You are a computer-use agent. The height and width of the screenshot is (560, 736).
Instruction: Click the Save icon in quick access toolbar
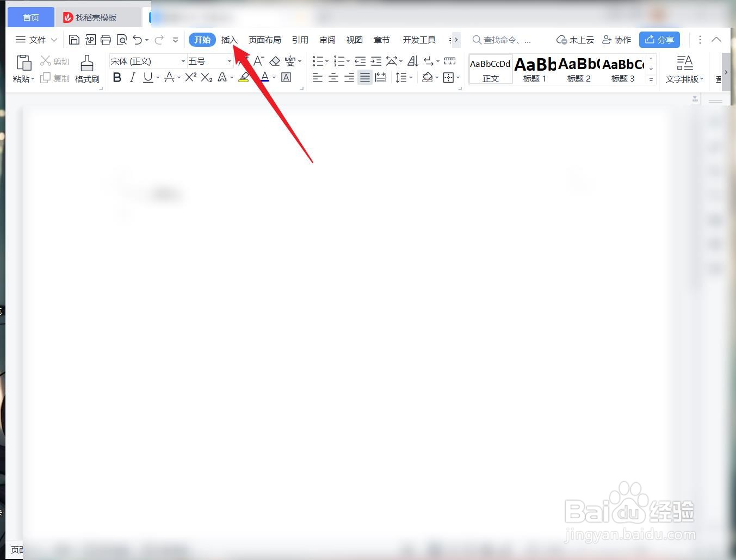(74, 40)
